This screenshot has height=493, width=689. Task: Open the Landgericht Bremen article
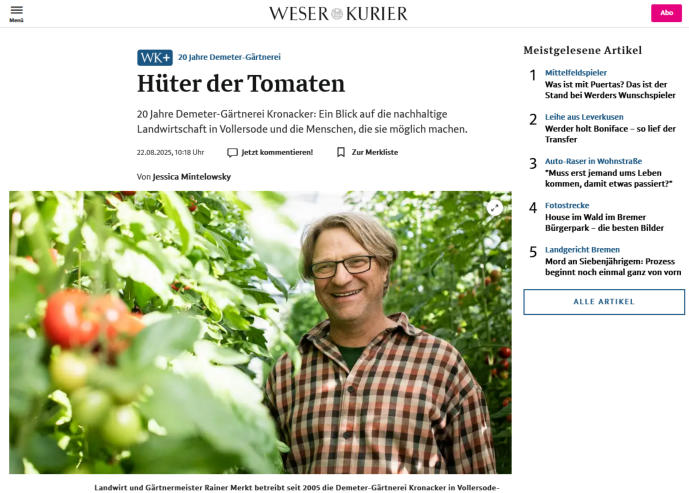point(613,261)
